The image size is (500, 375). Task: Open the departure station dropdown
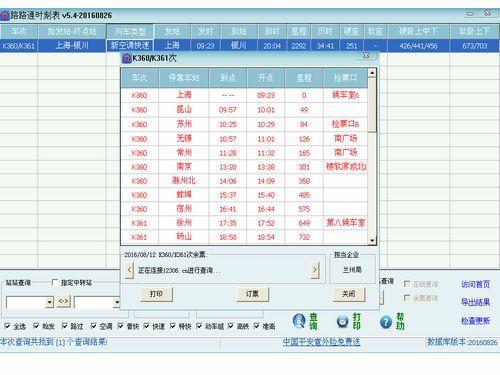click(x=49, y=302)
